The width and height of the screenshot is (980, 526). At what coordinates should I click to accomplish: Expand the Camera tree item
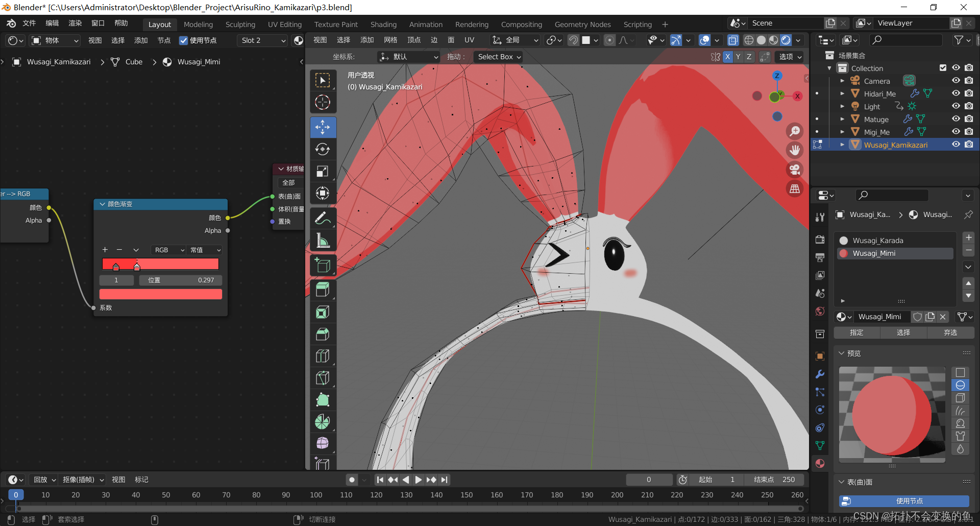(842, 81)
